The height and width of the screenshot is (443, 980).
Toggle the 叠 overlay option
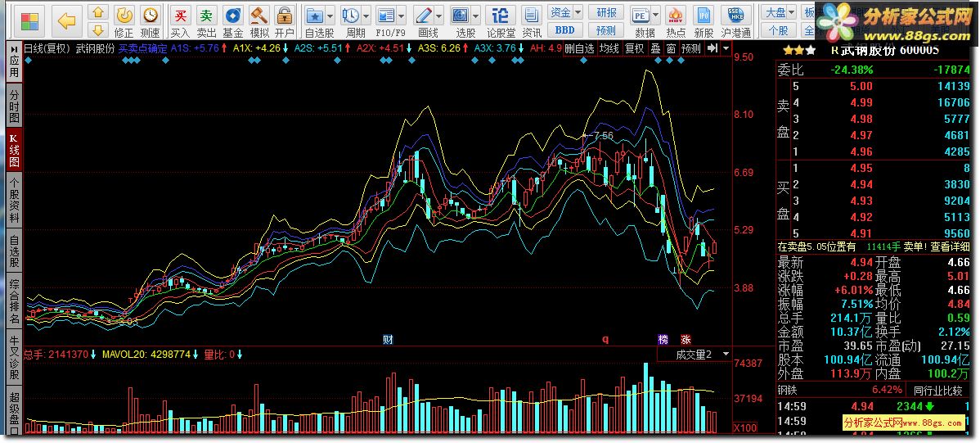[655, 48]
